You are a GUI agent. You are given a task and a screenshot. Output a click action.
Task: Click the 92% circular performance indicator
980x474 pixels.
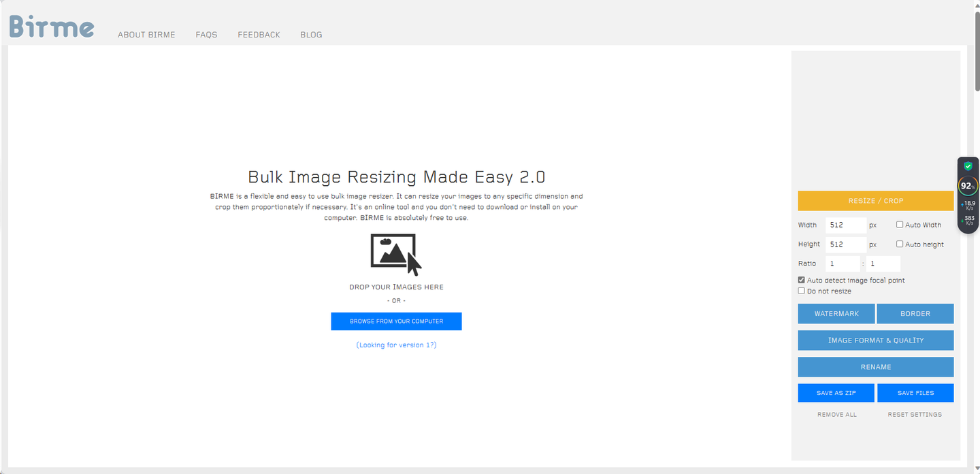(968, 185)
